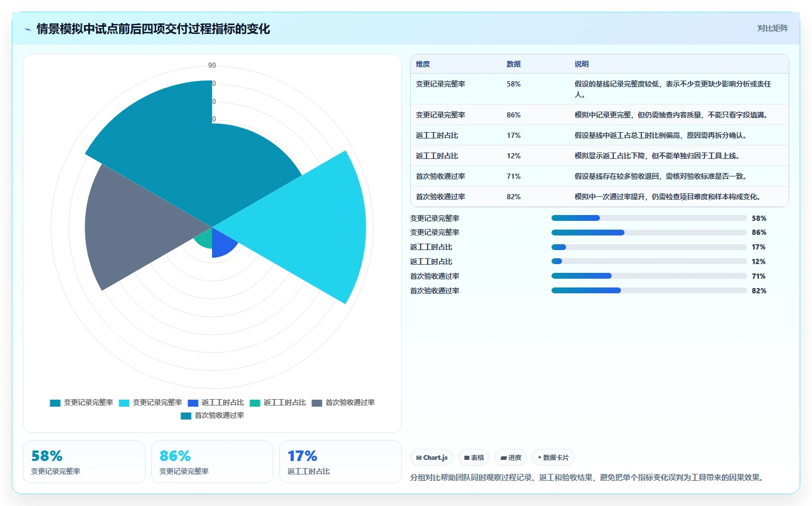Click the 58% cell in the table
The image size is (812, 506).
click(513, 84)
